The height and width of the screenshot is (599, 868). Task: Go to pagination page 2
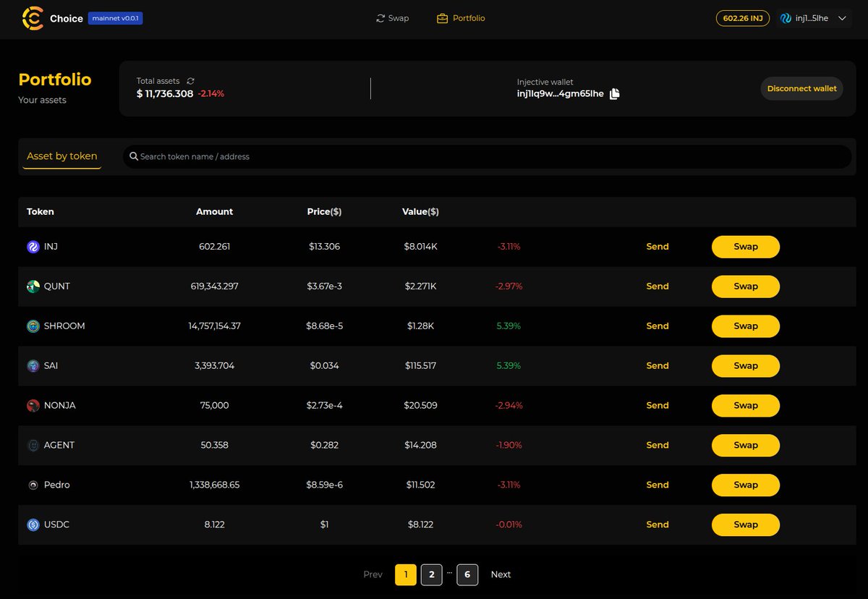point(431,575)
